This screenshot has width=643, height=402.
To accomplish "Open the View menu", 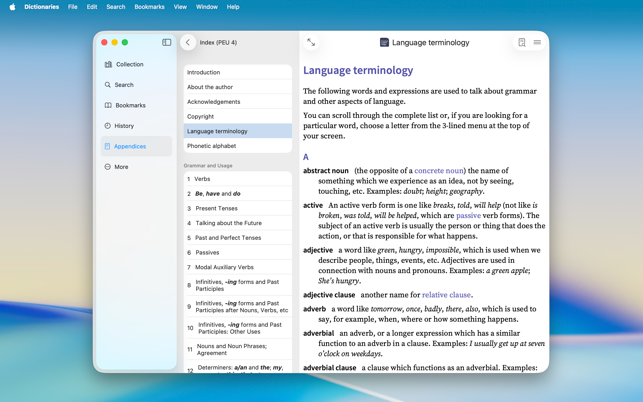I will click(x=180, y=7).
